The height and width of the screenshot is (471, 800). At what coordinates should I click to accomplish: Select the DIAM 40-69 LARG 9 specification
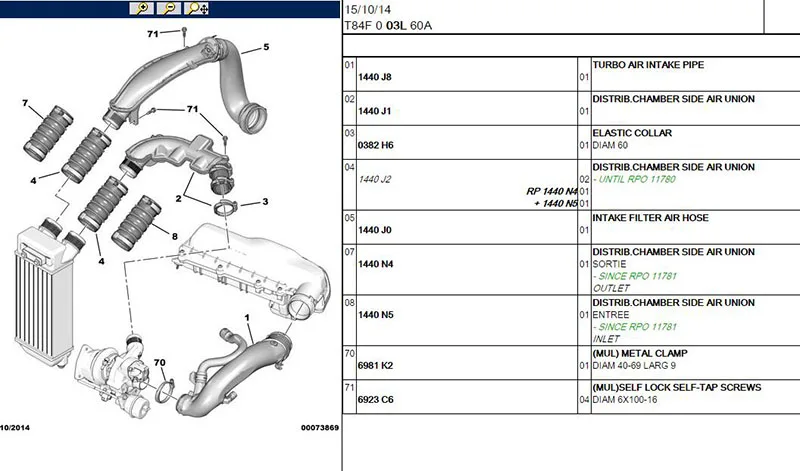(x=634, y=366)
